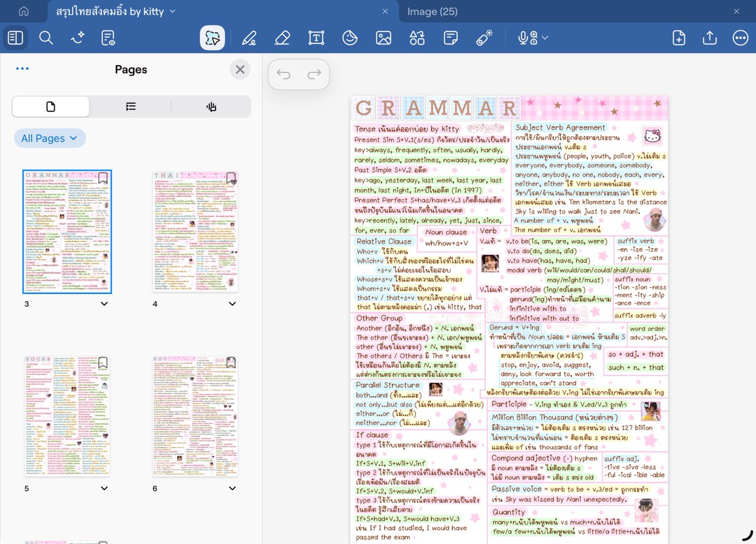Open the Shapes and elements tool
The width and height of the screenshot is (756, 544).
pos(417,38)
